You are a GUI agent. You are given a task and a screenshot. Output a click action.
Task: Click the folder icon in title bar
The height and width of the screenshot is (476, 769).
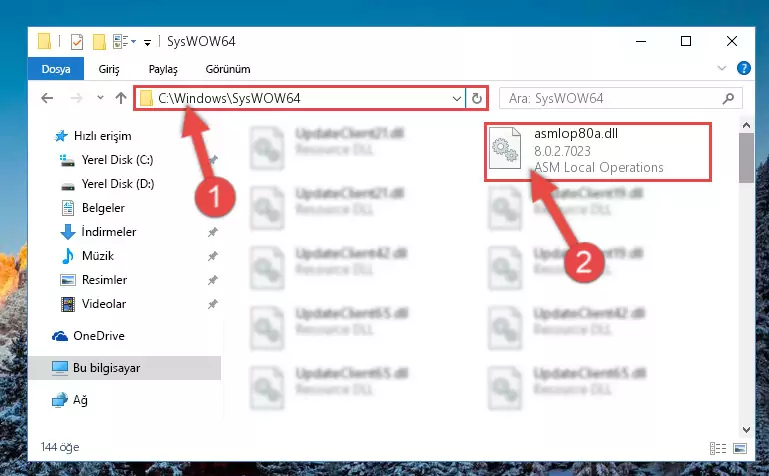tap(45, 42)
